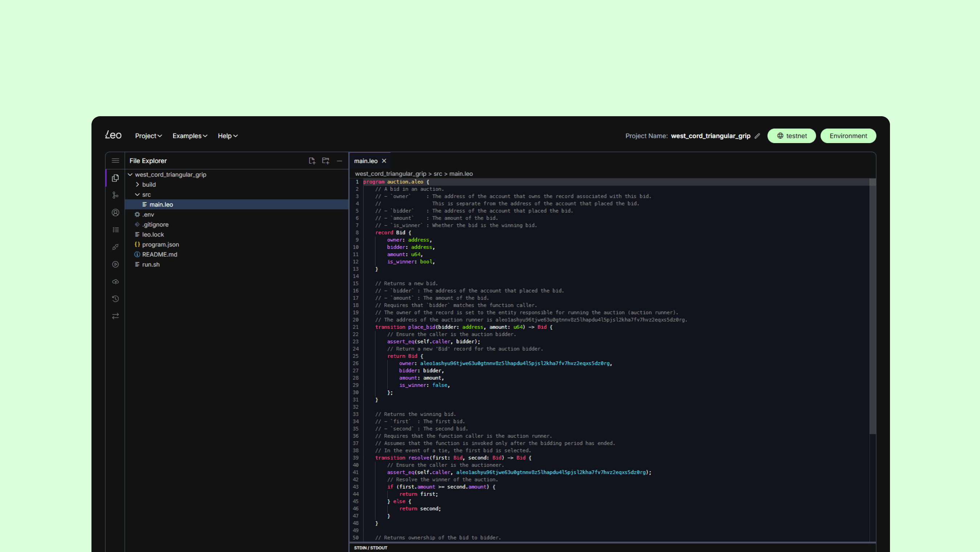Open the Help menu

tap(228, 136)
